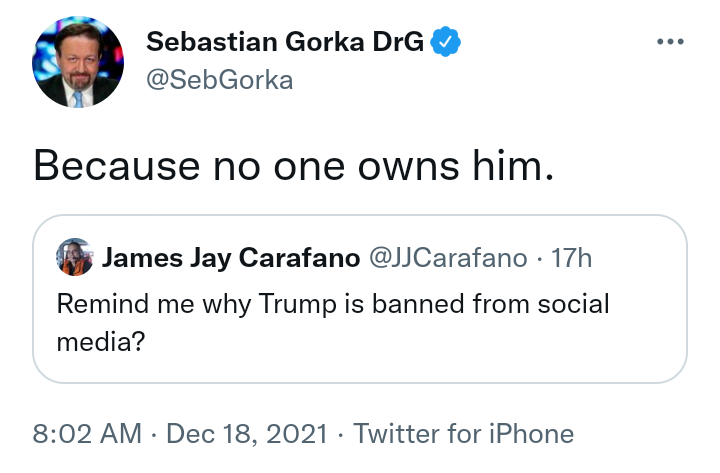Screen dimensions: 720x473
Task: Click the 17h timestamp in quoted tweet
Action: (x=571, y=258)
